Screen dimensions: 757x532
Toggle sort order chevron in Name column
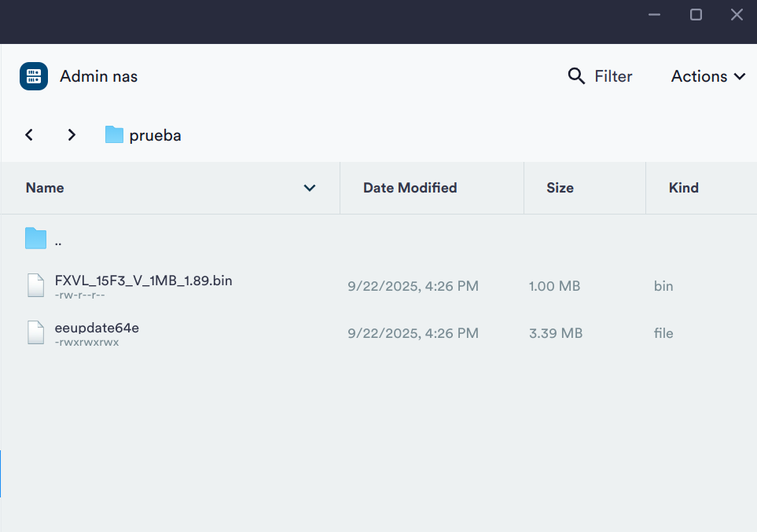click(310, 188)
